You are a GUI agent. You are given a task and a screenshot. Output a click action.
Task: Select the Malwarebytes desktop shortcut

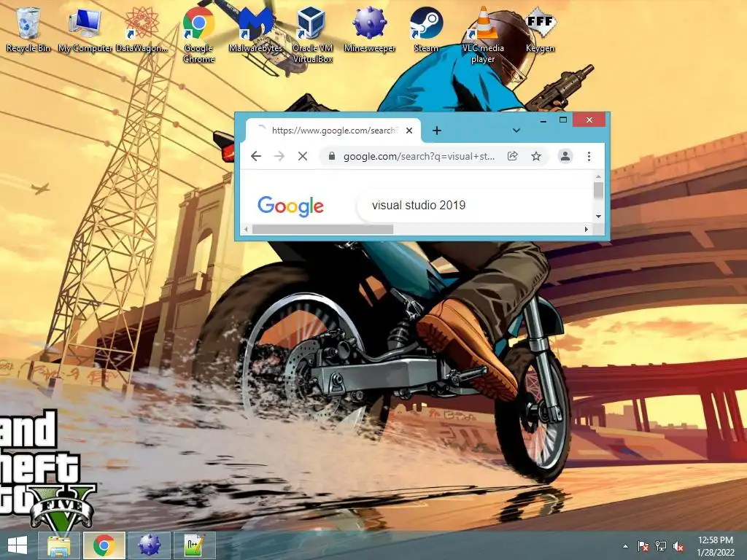(x=255, y=28)
